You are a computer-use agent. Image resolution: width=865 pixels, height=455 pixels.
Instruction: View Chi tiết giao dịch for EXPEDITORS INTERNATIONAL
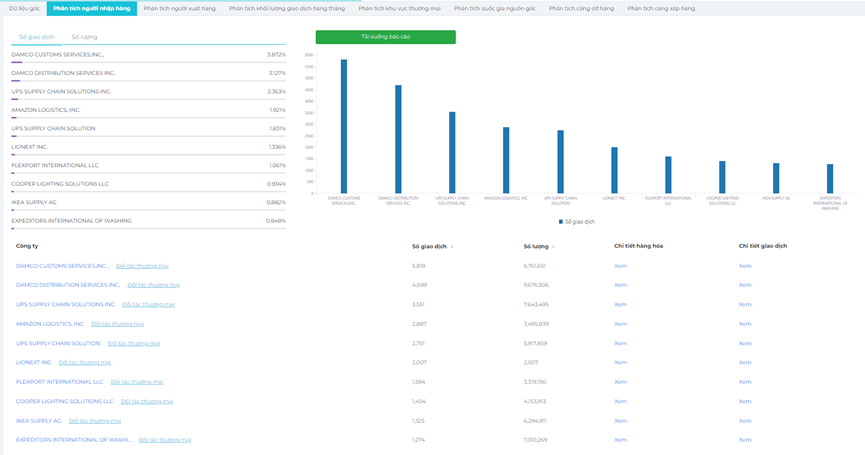745,440
